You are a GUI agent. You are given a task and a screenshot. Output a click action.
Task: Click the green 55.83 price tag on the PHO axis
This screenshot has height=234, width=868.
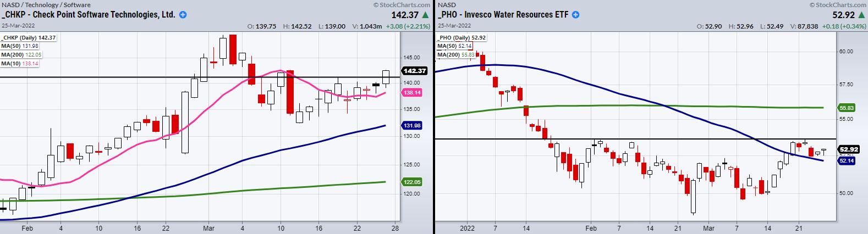tap(847, 108)
